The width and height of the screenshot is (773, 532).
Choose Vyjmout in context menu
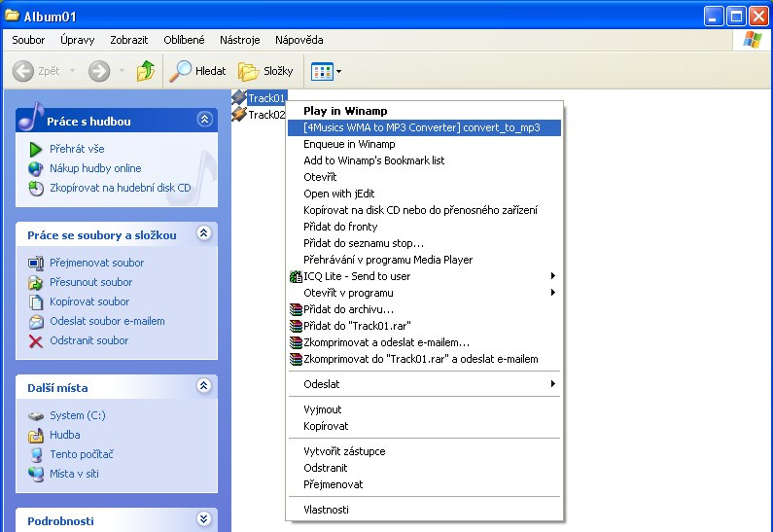coord(424,409)
